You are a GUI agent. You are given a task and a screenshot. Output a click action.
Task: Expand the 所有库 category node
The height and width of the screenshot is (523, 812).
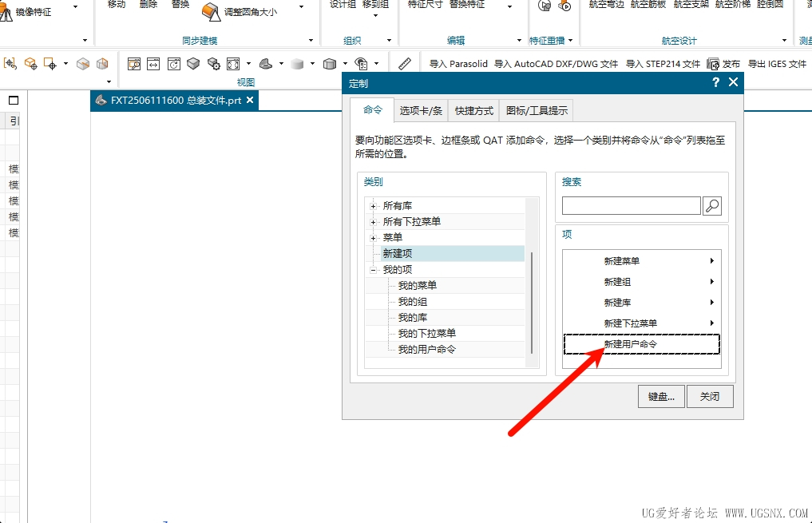click(373, 206)
